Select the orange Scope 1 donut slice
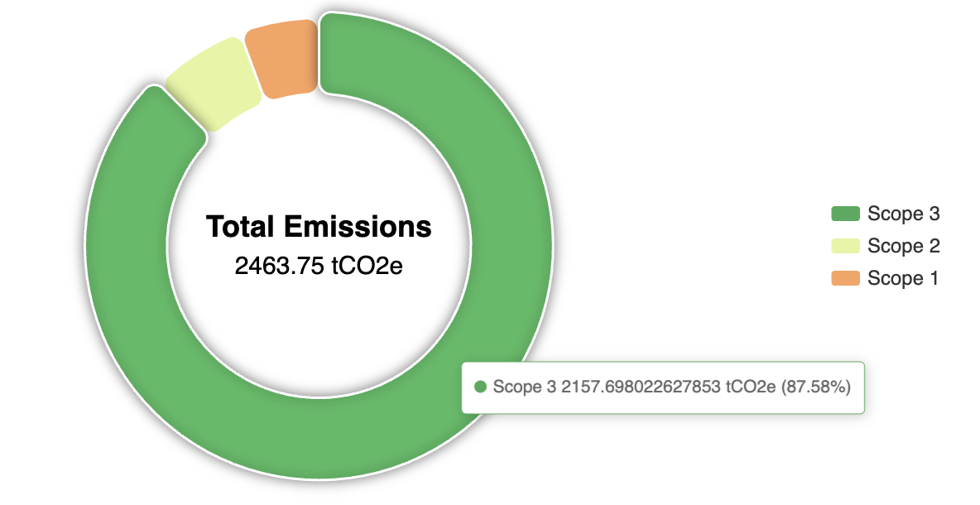Image resolution: width=980 pixels, height=505 pixels. pos(282,59)
